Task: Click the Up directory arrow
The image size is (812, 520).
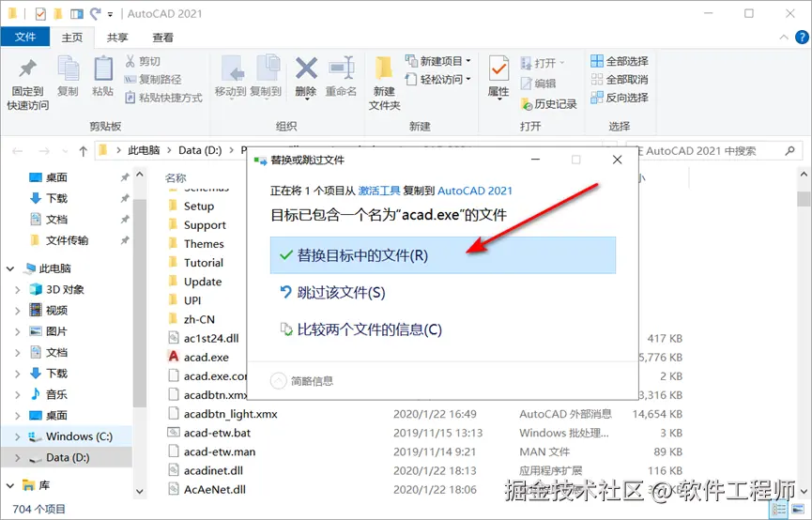Action: pyautogui.click(x=83, y=151)
